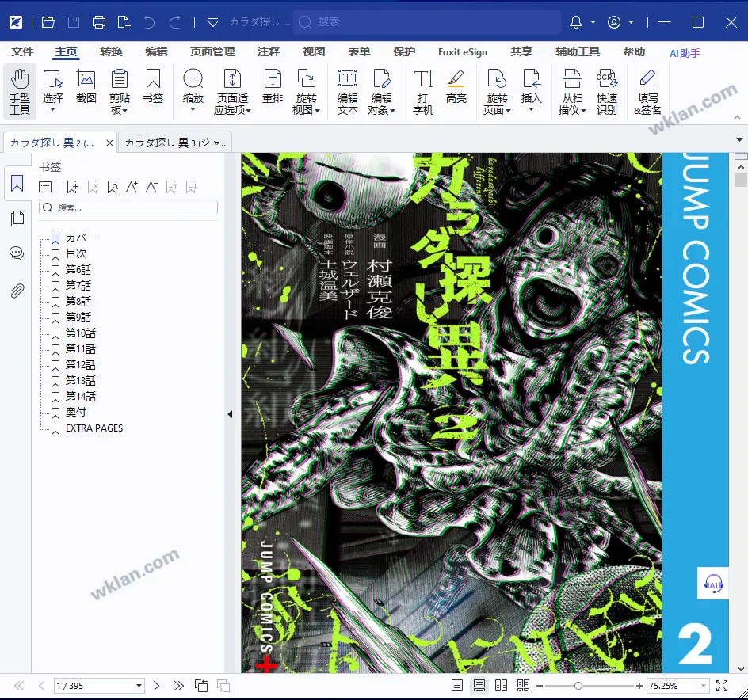Image resolution: width=748 pixels, height=700 pixels.
Task: Select the Hand tool
Action: click(x=20, y=92)
